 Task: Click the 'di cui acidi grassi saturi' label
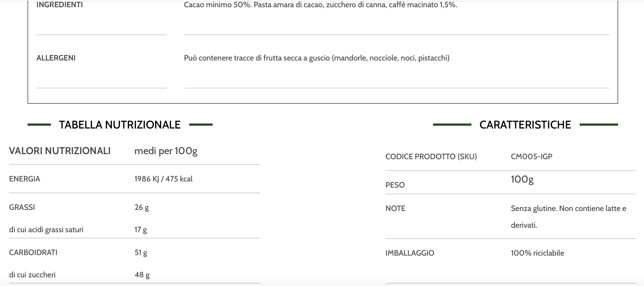point(46,230)
